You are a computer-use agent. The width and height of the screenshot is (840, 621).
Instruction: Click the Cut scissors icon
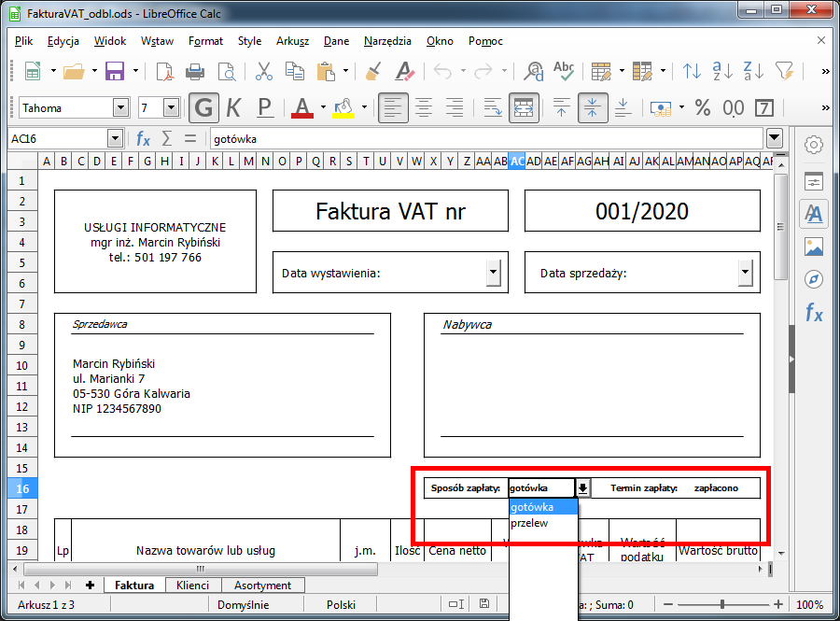[264, 72]
